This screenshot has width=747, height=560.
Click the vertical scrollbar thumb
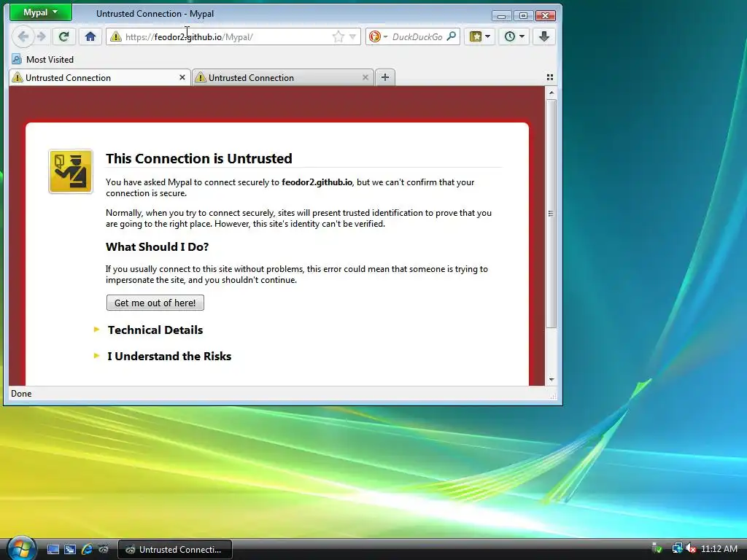[551, 214]
